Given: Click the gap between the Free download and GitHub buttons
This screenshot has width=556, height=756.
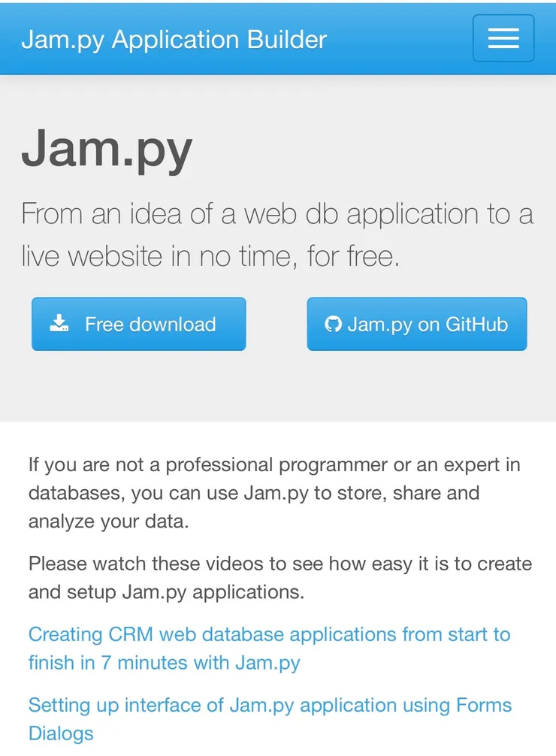Looking at the screenshot, I should coord(276,325).
